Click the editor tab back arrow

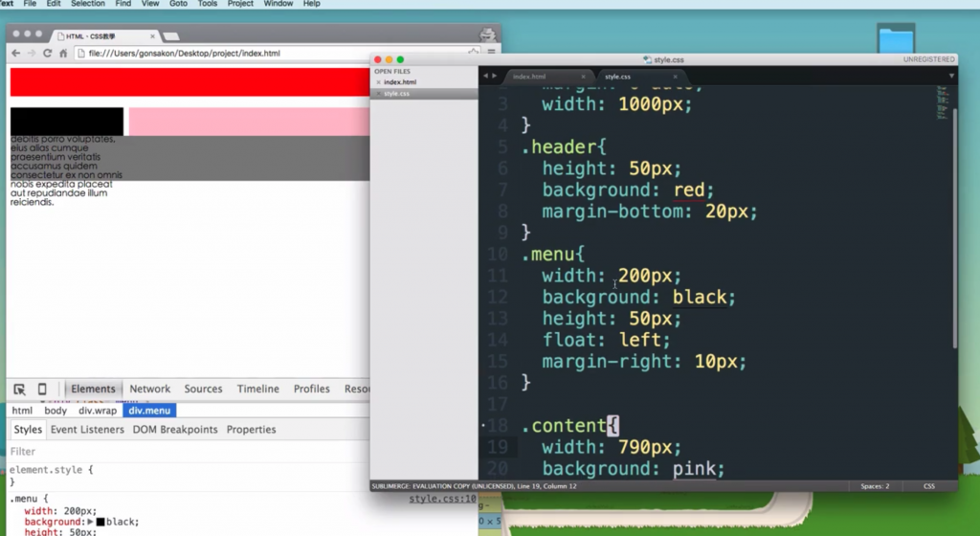485,76
